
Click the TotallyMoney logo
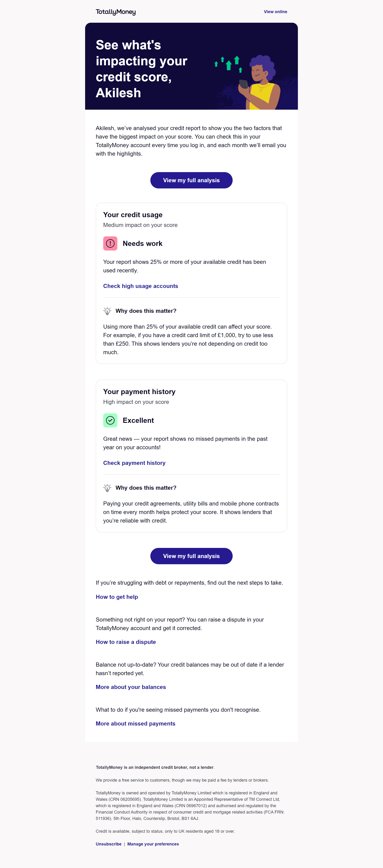coord(116,12)
